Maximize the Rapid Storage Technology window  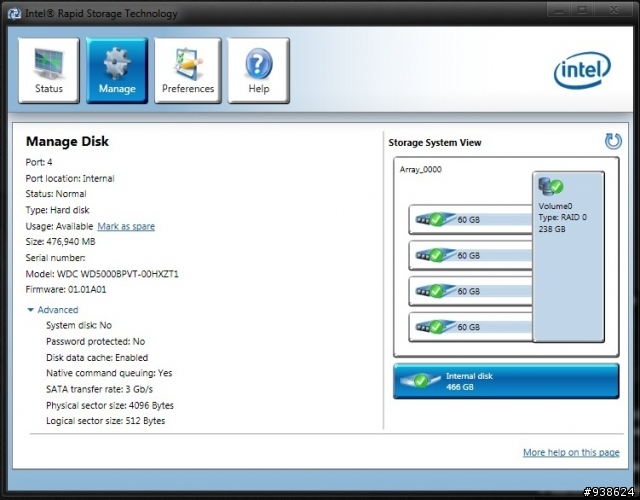(582, 10)
